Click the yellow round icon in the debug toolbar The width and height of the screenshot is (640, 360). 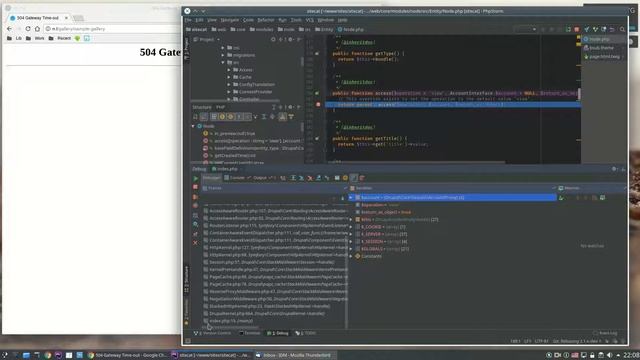click(345, 178)
